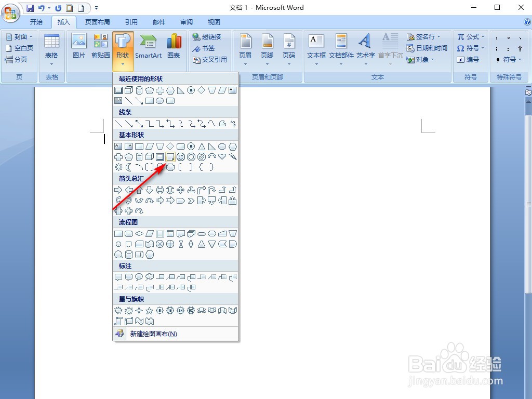Screen dimensions: 532x399
Task: Choose the 5-point star in 星与旗帜
Action: 149,311
